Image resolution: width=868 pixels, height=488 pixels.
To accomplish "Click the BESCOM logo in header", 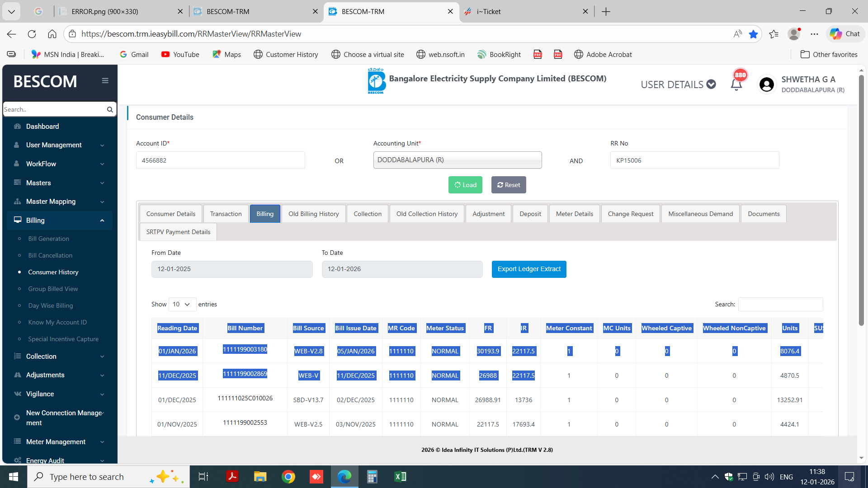I will pos(376,81).
